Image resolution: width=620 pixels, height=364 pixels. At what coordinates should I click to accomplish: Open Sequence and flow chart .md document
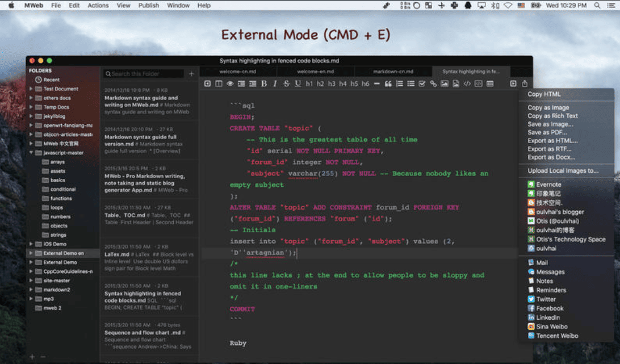149,336
